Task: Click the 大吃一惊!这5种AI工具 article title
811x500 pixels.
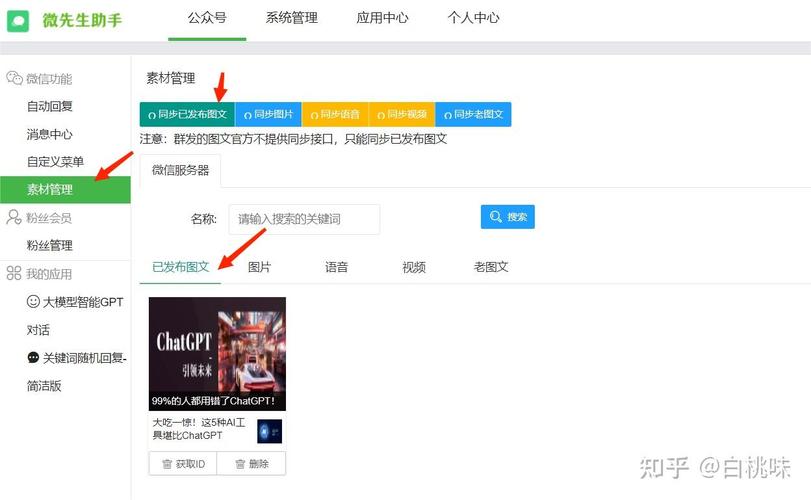Action: click(199, 429)
